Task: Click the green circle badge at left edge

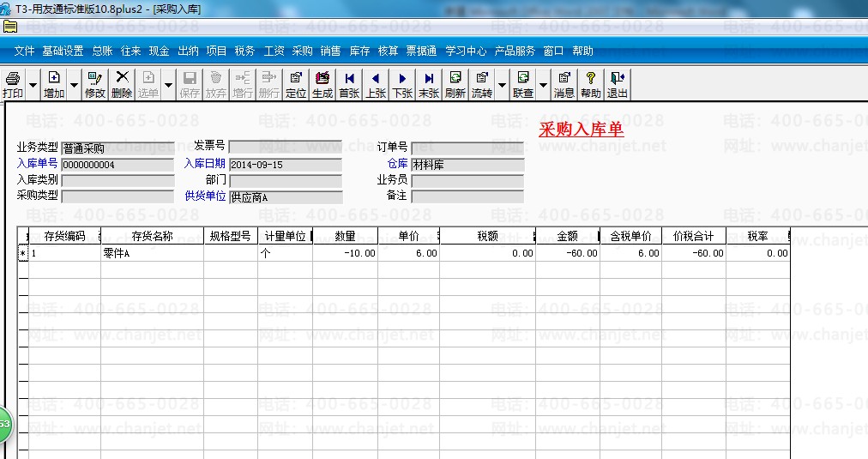Action: tap(5, 424)
